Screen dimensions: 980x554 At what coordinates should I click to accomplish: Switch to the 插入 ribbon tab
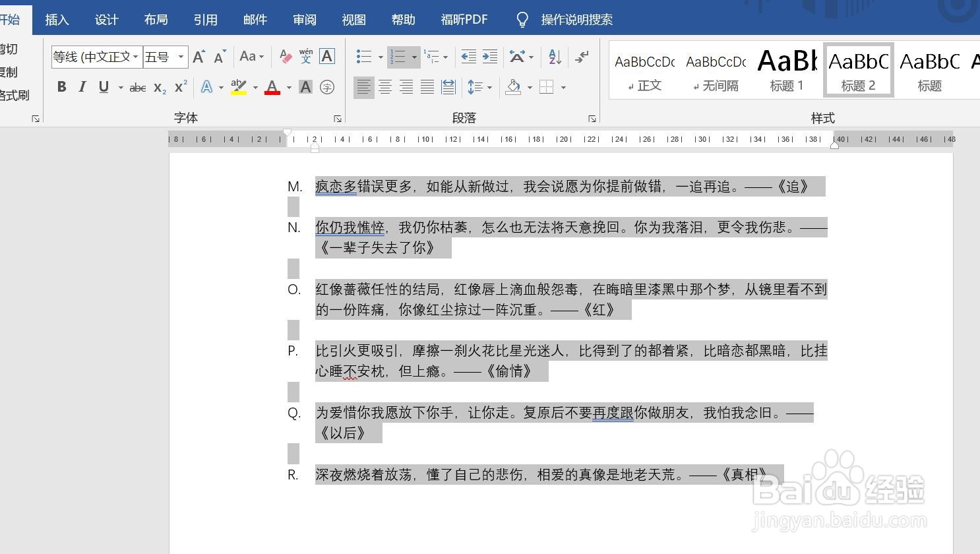click(57, 19)
